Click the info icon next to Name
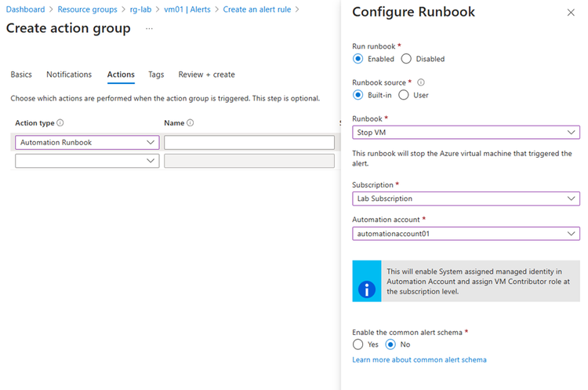 191,123
